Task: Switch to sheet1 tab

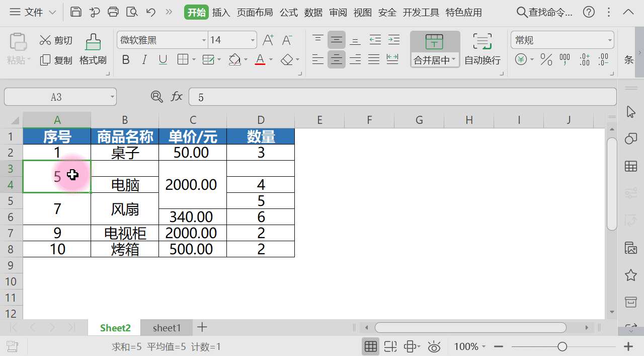Action: [x=166, y=327]
